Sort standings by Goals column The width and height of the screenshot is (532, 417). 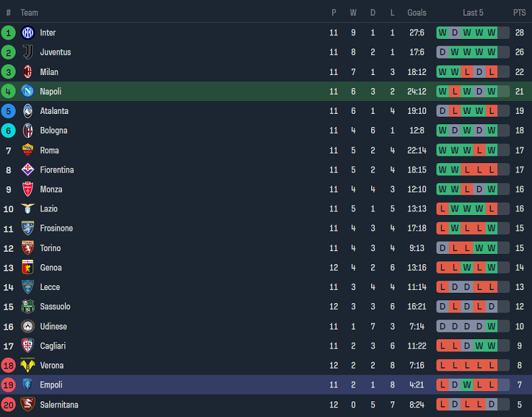pos(417,12)
